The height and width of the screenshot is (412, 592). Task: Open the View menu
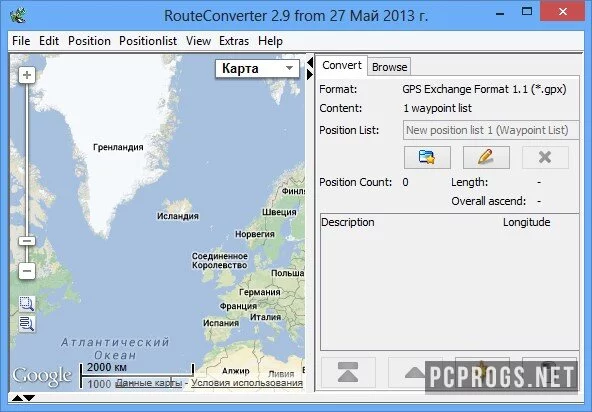coord(198,41)
